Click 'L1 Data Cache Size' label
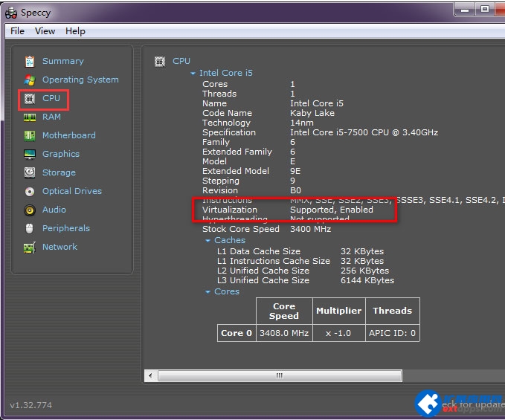The width and height of the screenshot is (505, 420). (x=259, y=251)
